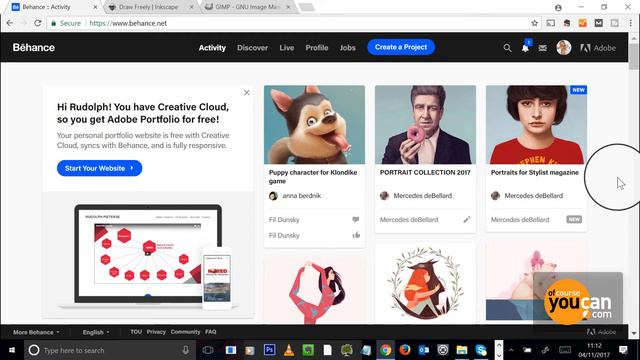Screen dimensions: 640x360
Task: Open Photoshop from the taskbar
Action: tap(269, 350)
